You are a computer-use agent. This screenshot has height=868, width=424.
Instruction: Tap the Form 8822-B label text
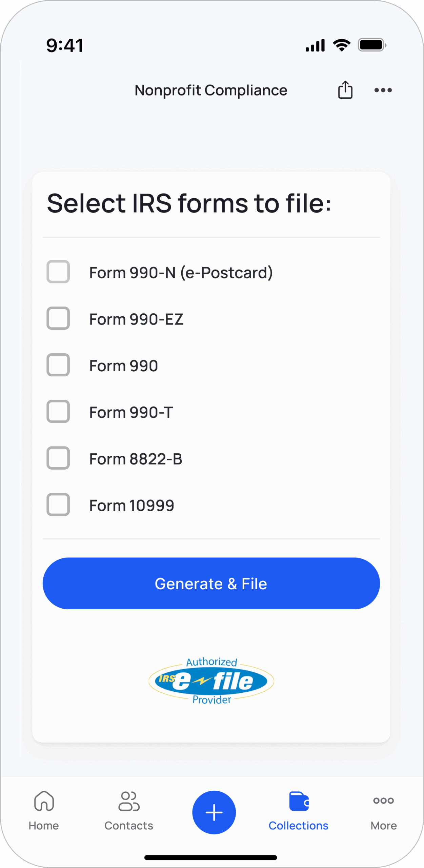tap(136, 459)
